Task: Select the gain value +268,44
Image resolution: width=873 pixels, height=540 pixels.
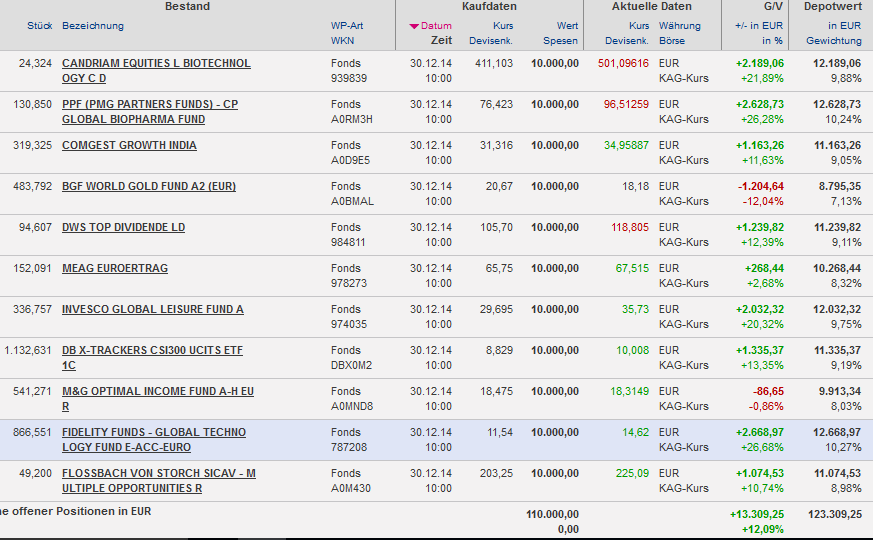Action: pyautogui.click(x=764, y=268)
